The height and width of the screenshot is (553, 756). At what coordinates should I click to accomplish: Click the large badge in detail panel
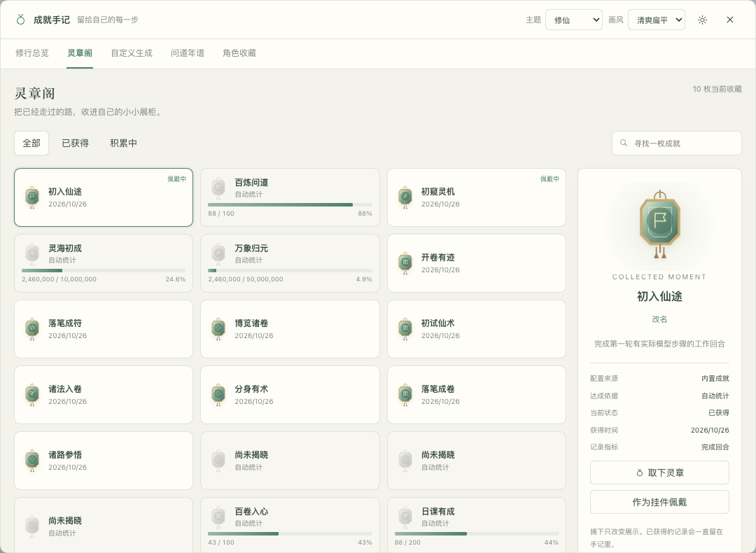pos(659,224)
